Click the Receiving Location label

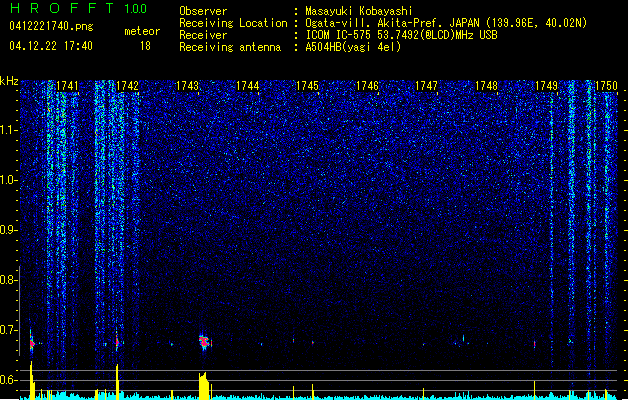click(x=233, y=23)
